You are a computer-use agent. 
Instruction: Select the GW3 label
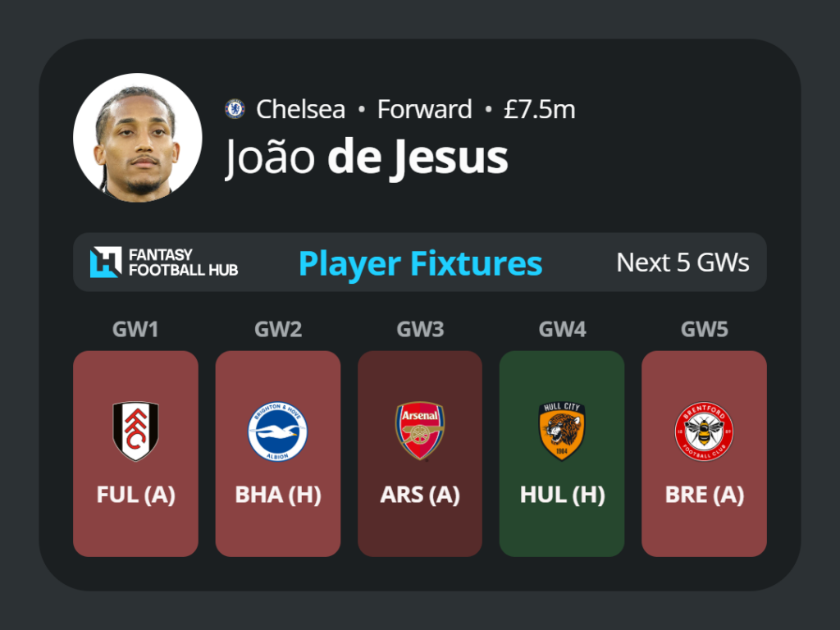pyautogui.click(x=420, y=329)
